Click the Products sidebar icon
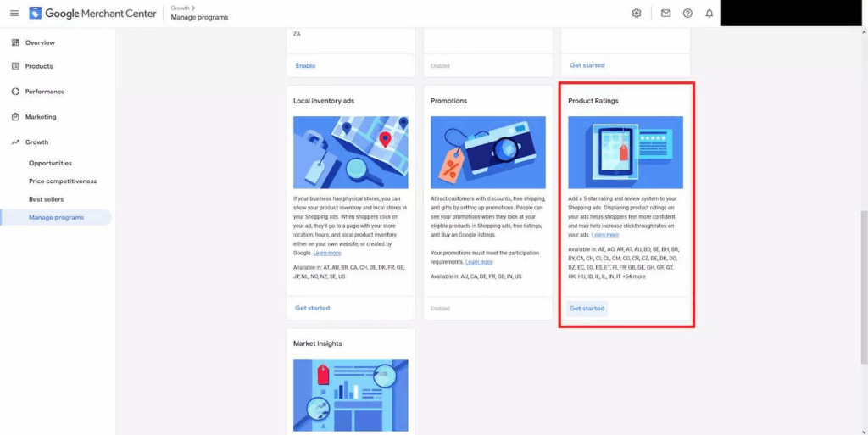 pyautogui.click(x=15, y=66)
